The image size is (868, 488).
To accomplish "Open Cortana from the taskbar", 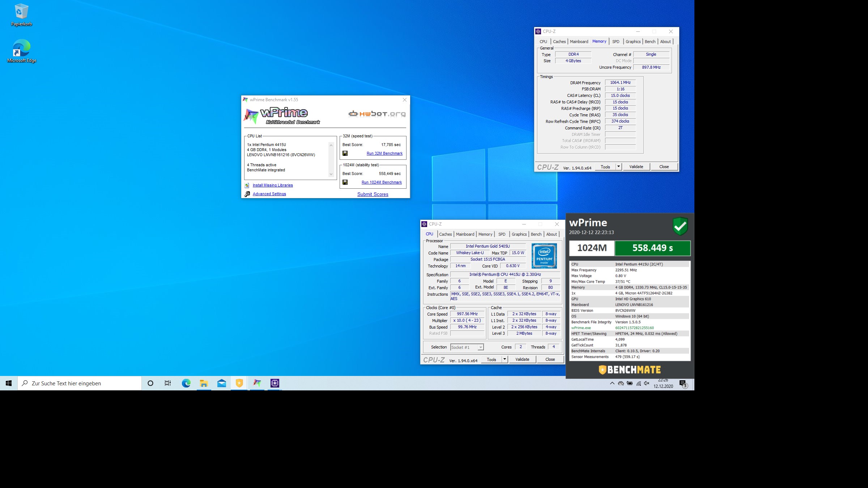I will pyautogui.click(x=150, y=383).
